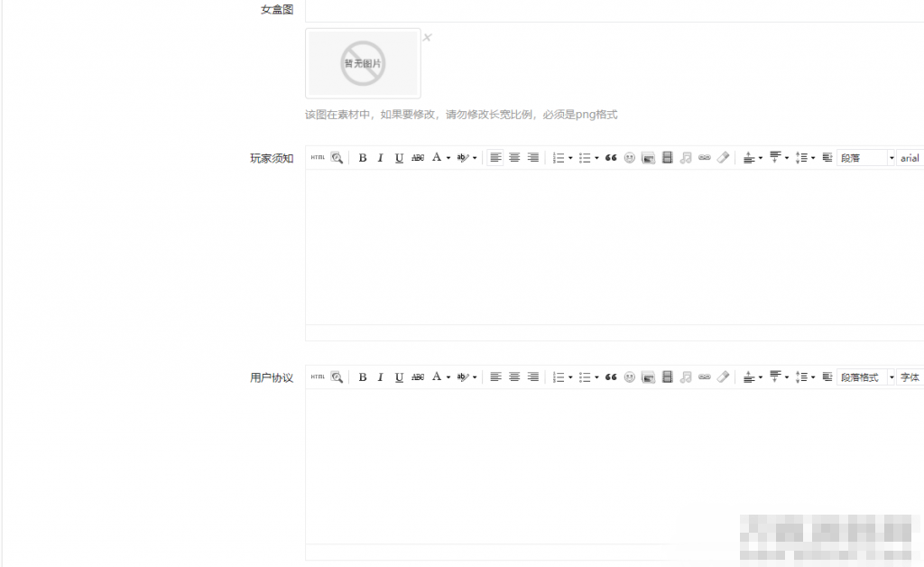
Task: Clear formatting with eraser in 用户协议 editor
Action: (723, 376)
